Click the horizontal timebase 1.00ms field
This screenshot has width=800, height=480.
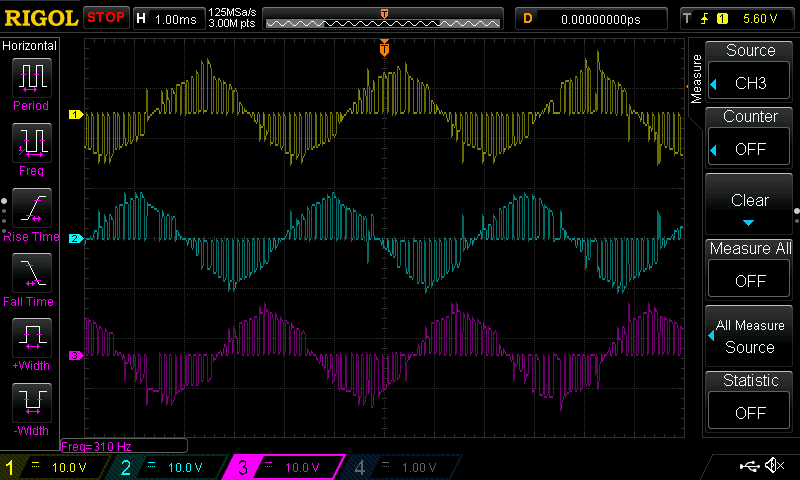[x=168, y=19]
